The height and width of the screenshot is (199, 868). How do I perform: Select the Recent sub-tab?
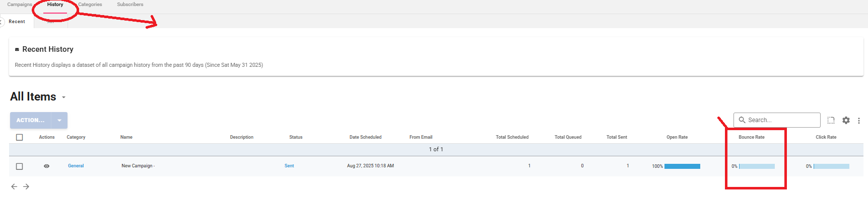[x=17, y=22]
